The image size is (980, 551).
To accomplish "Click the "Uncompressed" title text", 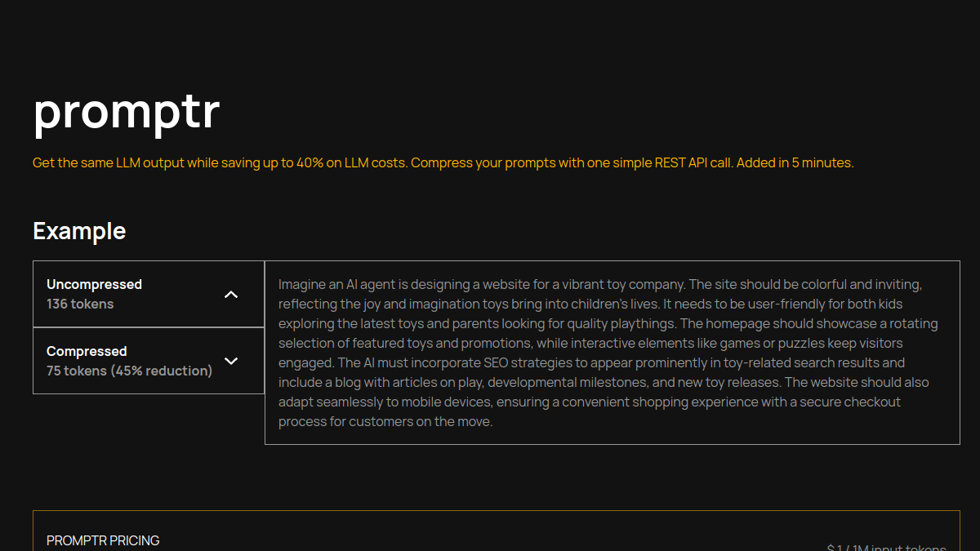I will [94, 284].
